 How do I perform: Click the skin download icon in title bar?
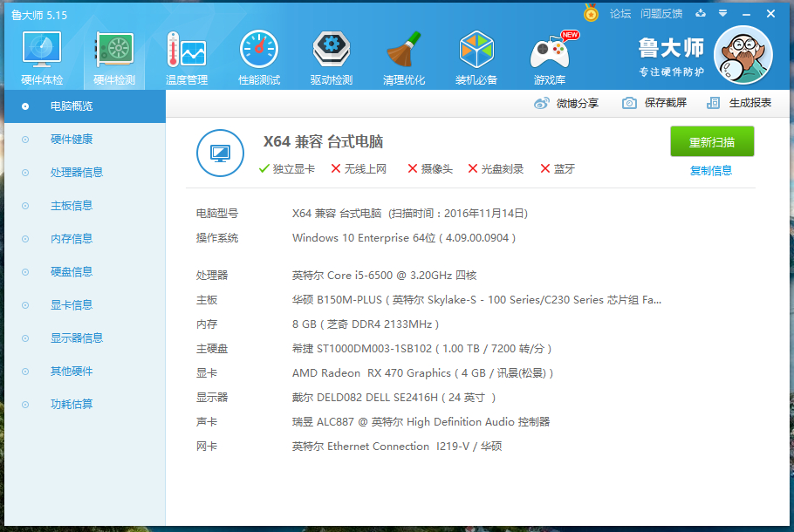click(701, 13)
